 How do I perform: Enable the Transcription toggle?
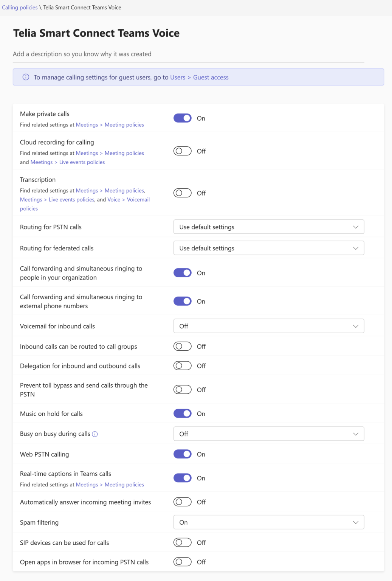click(183, 193)
